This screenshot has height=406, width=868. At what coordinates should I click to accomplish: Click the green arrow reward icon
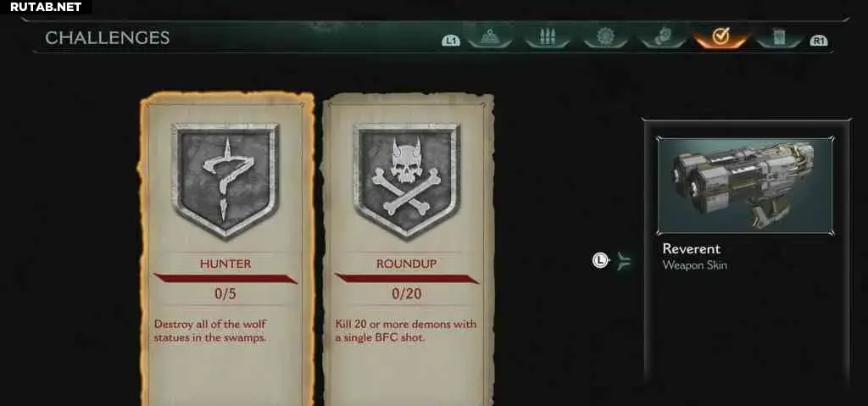pyautogui.click(x=624, y=261)
